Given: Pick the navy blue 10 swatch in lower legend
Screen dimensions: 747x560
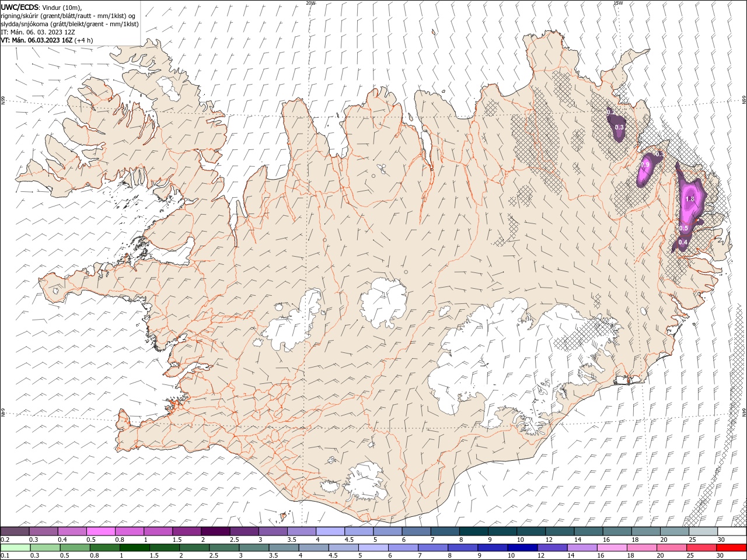Looking at the screenshot, I should pyautogui.click(x=522, y=547).
